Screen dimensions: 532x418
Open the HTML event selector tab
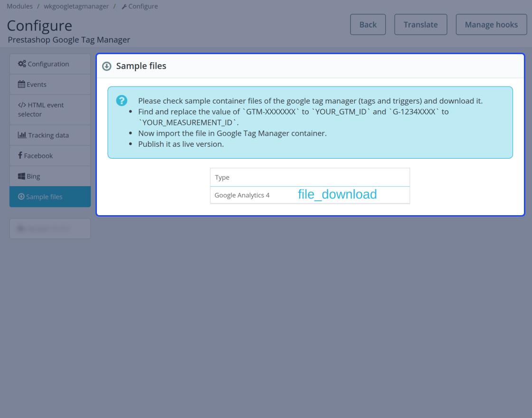(x=50, y=110)
